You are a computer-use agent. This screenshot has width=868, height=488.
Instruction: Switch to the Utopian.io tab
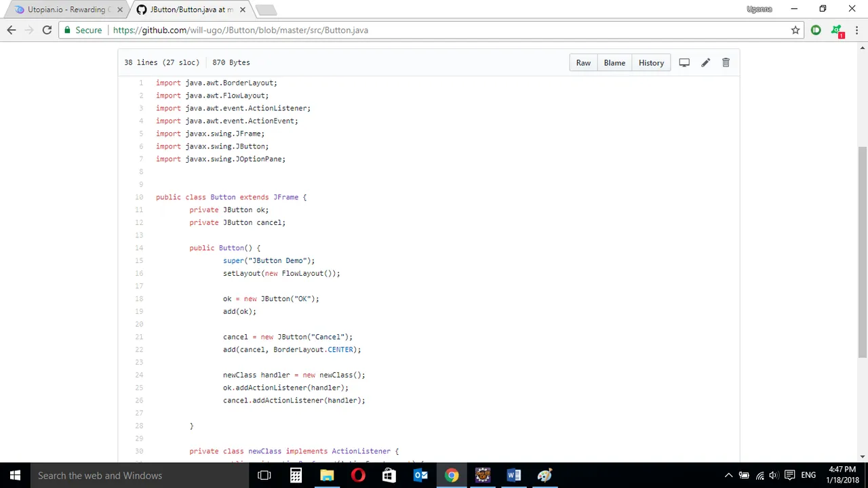66,9
